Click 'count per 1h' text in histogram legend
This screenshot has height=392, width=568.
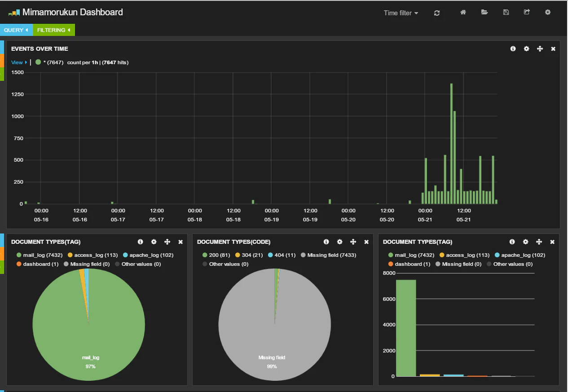(x=83, y=62)
